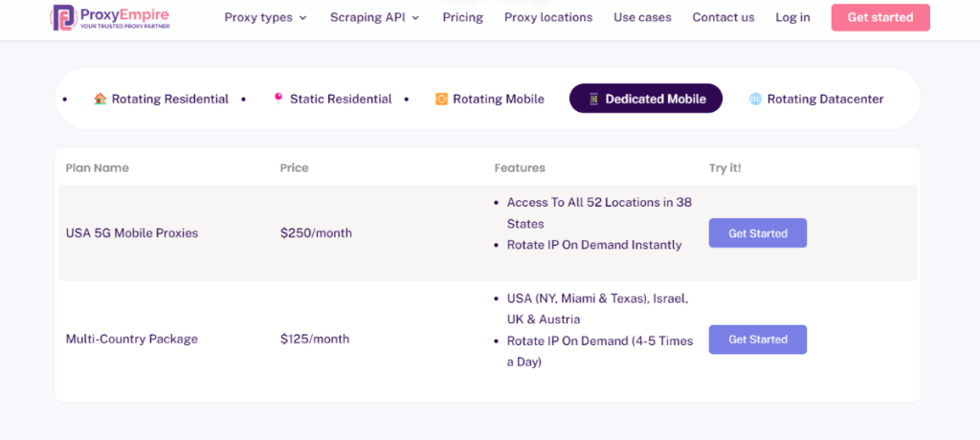The image size is (980, 440).
Task: Expand the Proxy types dropdown chevron
Action: coord(303,18)
